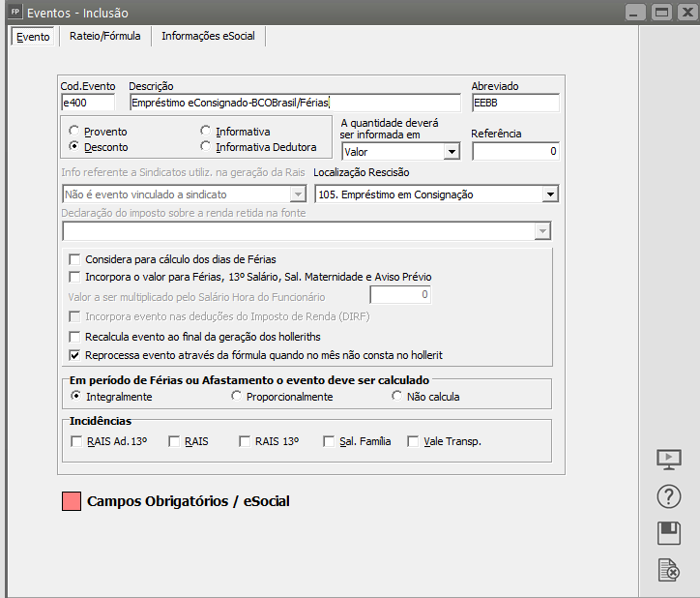The width and height of the screenshot is (700, 598).
Task: Click the FP application icon in title bar
Action: 15,14
